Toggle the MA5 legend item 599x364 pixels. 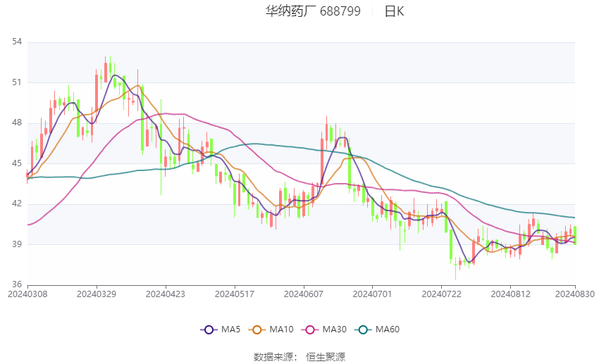coord(221,330)
